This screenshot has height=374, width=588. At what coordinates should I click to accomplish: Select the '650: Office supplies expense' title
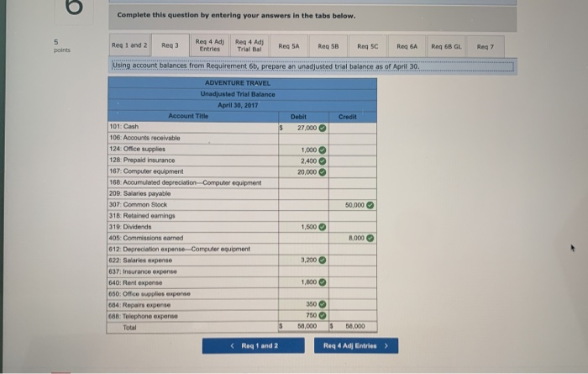point(150,293)
